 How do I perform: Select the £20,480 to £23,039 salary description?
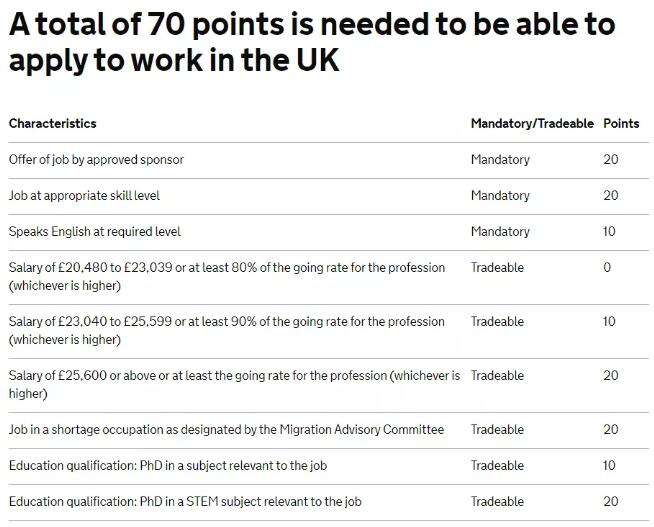[x=227, y=277]
